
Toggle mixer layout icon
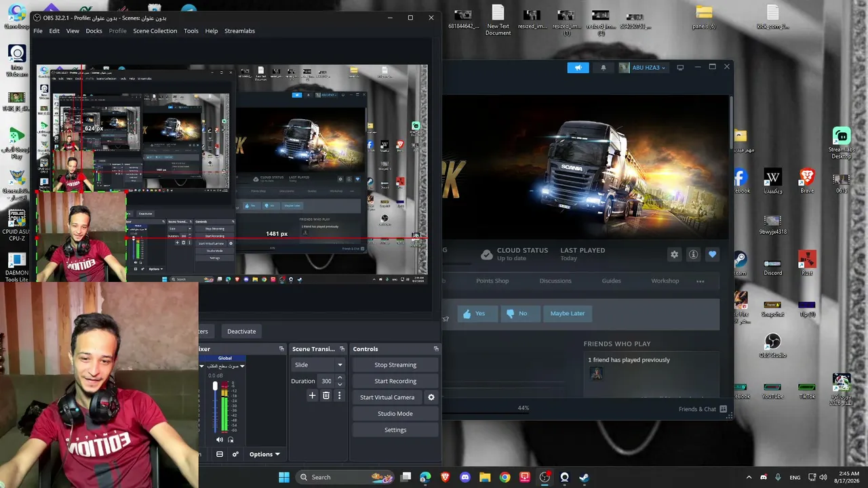pyautogui.click(x=220, y=454)
